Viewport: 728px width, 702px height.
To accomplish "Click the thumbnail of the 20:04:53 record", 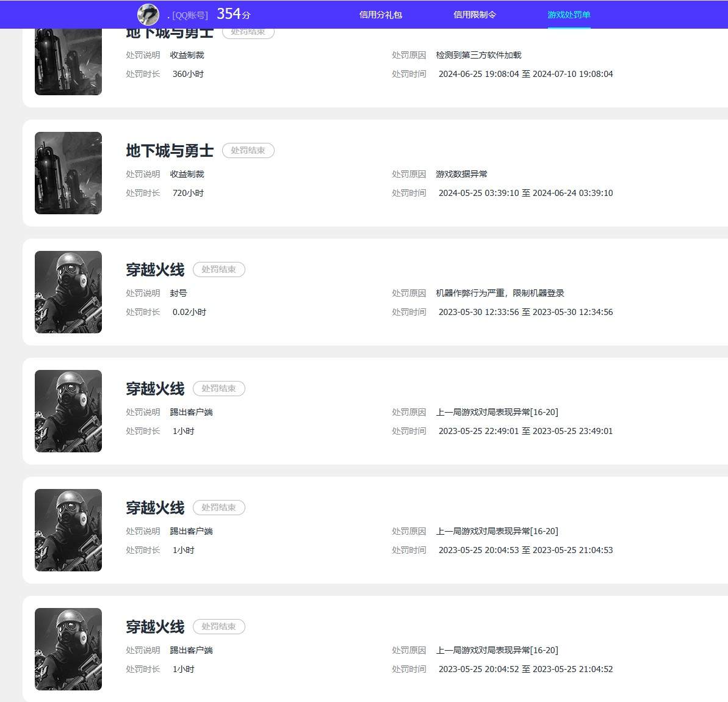I will pos(68,530).
